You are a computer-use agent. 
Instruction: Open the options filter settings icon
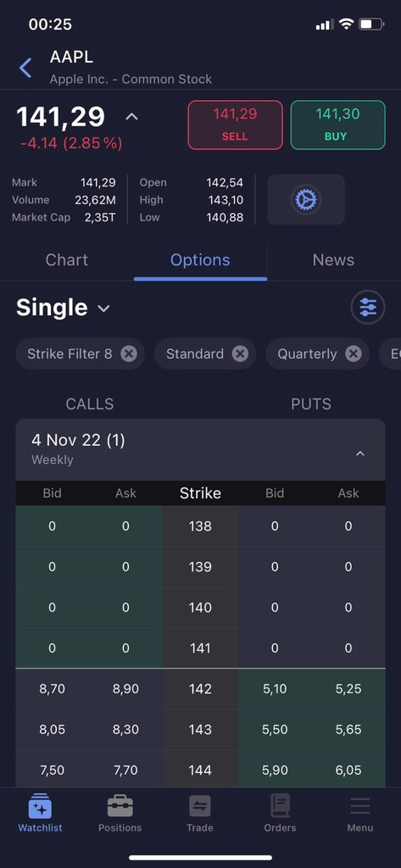click(368, 307)
